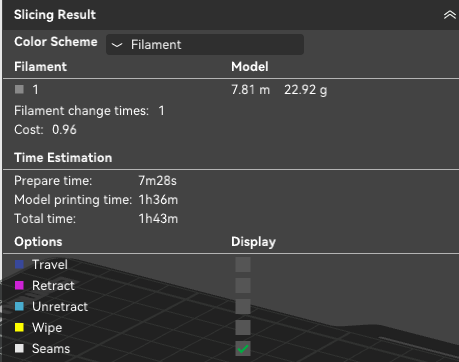Click the white Seams color icon

pyautogui.click(x=19, y=349)
